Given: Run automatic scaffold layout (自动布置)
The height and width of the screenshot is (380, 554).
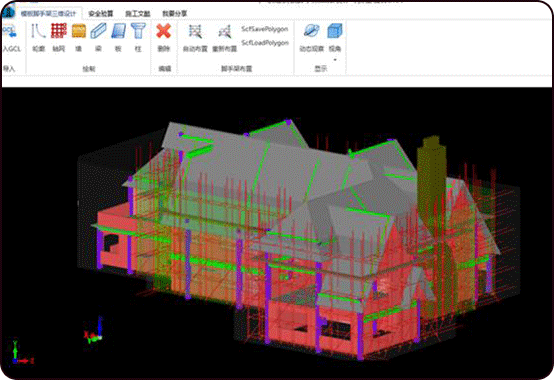Looking at the screenshot, I should tap(195, 32).
